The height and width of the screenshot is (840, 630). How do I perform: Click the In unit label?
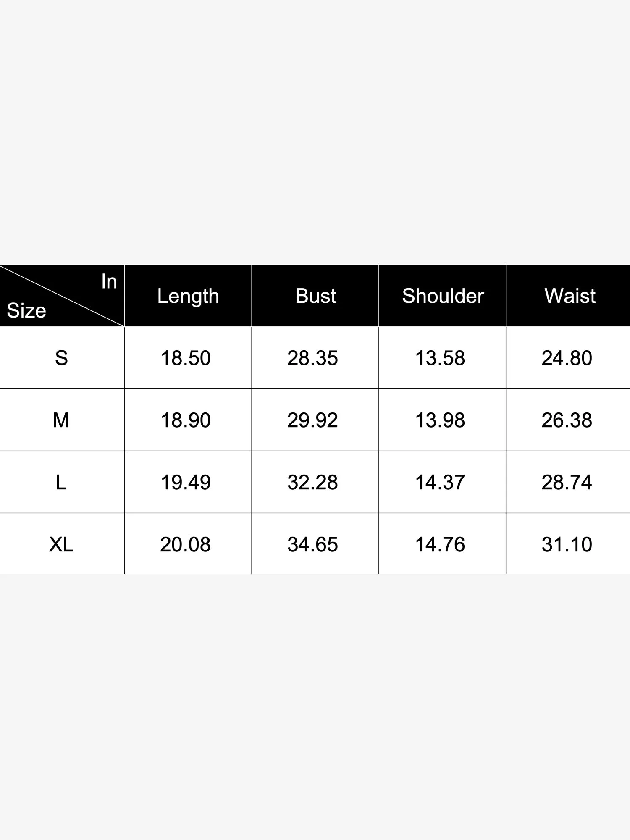pos(109,282)
